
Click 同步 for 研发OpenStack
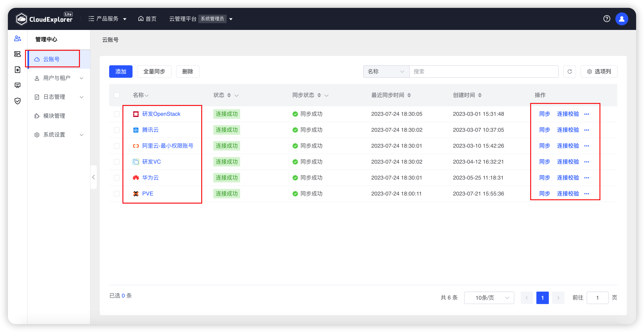tap(544, 114)
